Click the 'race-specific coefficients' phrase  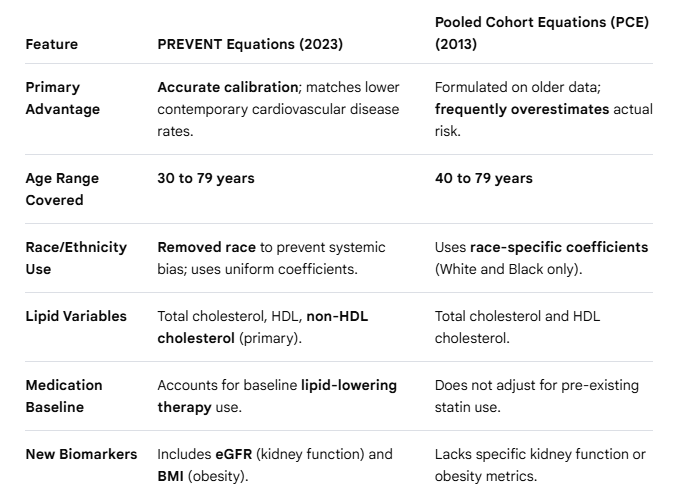[x=559, y=248]
